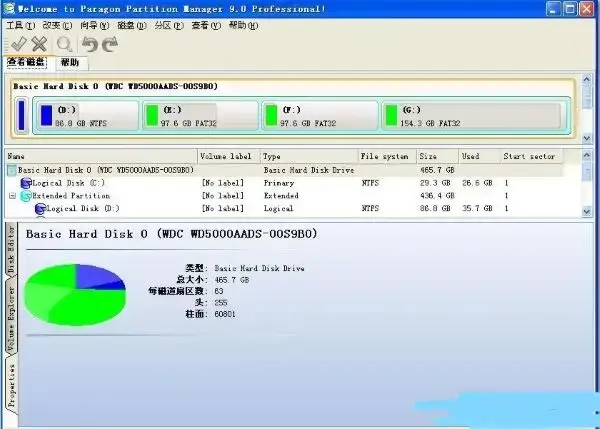Click the 柱面 60801 property value
Screen dimensions: 600x429
pos(225,314)
